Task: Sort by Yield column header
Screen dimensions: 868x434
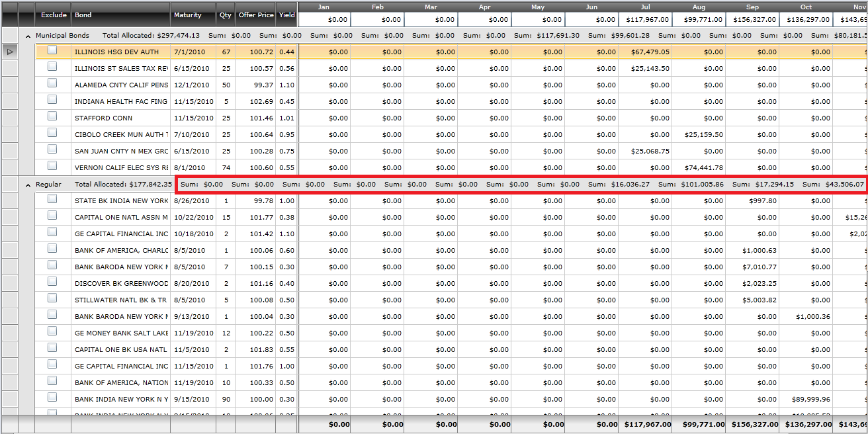Action: coord(286,15)
